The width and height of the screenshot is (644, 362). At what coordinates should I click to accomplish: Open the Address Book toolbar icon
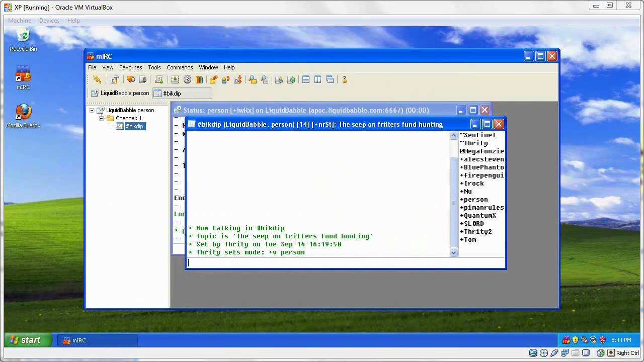point(175,79)
